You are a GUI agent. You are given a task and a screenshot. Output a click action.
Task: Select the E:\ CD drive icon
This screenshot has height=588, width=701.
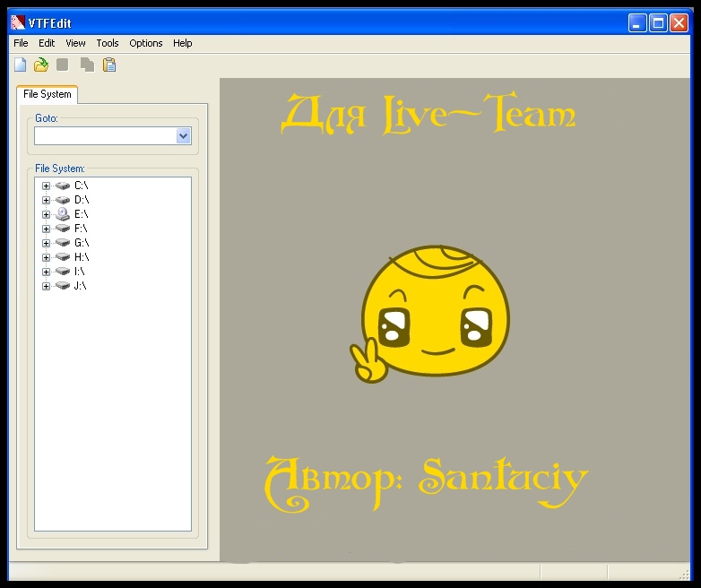pyautogui.click(x=62, y=214)
